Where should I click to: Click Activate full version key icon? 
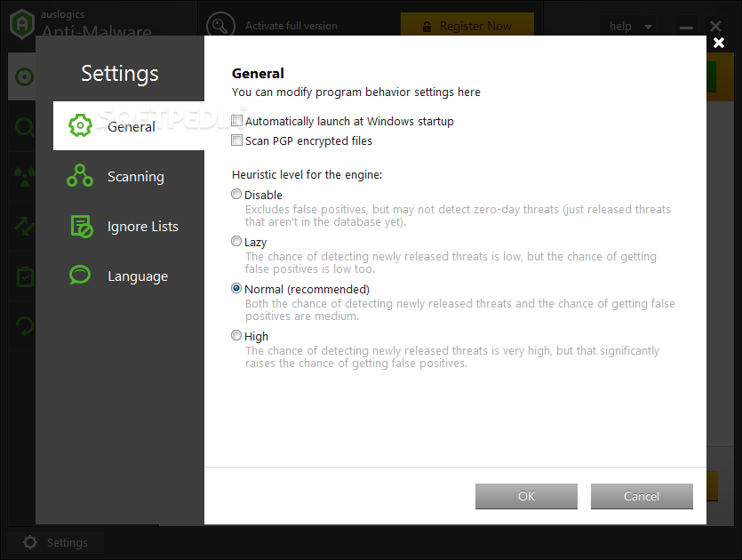(x=220, y=25)
